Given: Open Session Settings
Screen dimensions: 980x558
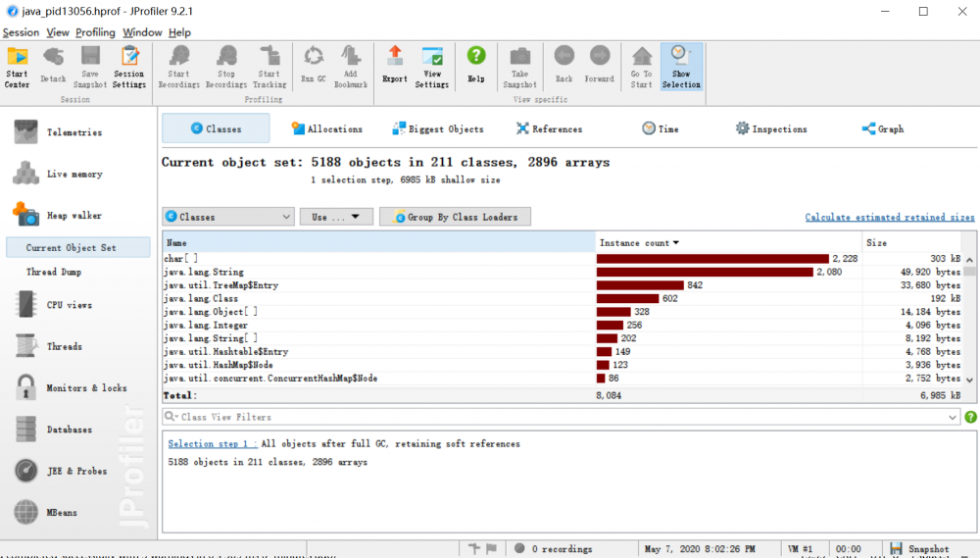Looking at the screenshot, I should tap(129, 67).
